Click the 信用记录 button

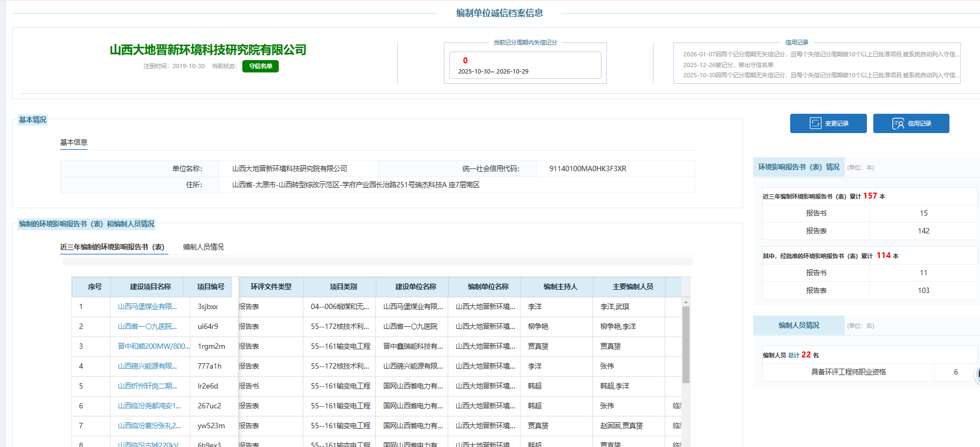[911, 123]
